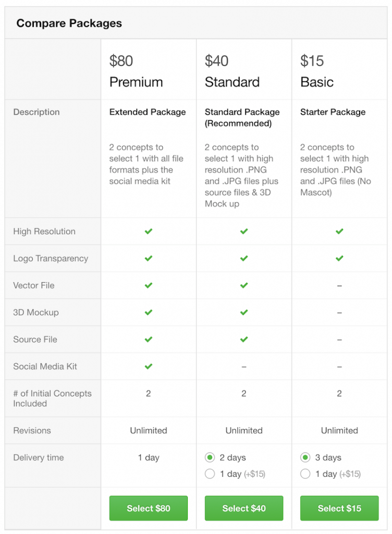Click Standard Logo Transparency checkmark icon
Viewport: 392px width, 534px height.
coord(244,258)
